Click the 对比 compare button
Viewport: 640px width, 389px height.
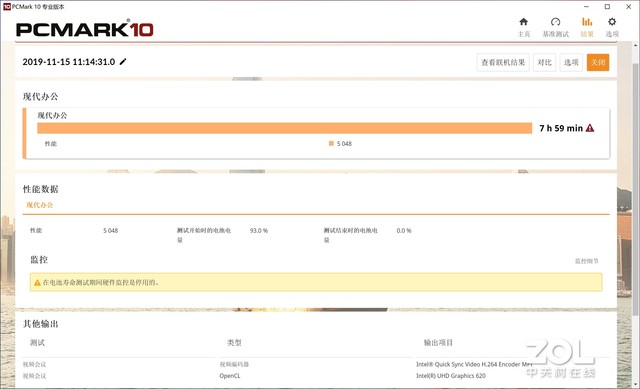544,62
